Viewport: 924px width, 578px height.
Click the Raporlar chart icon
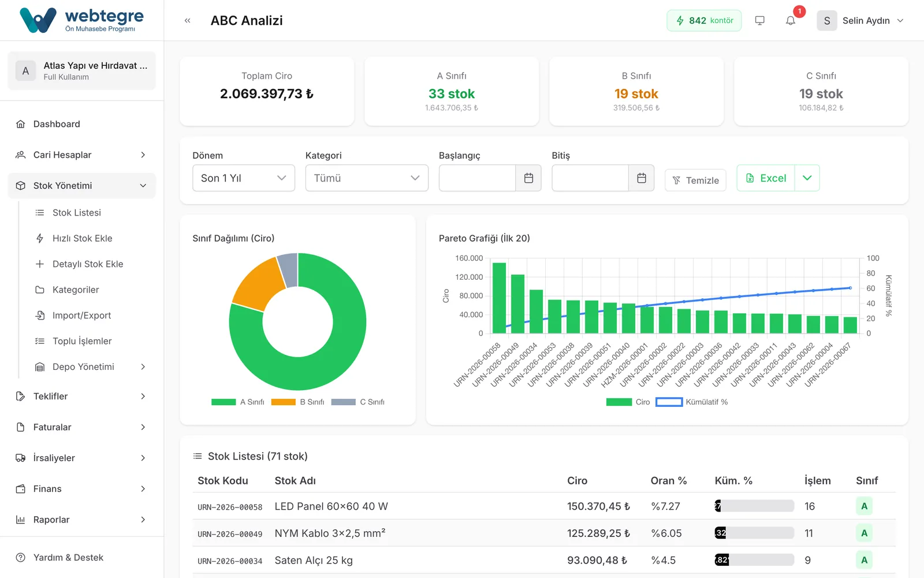pos(21,520)
